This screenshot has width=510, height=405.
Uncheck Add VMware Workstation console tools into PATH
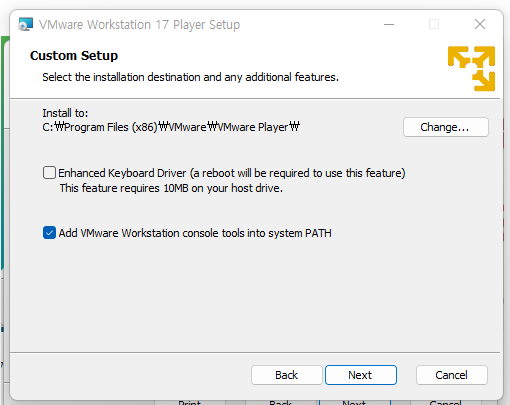49,233
